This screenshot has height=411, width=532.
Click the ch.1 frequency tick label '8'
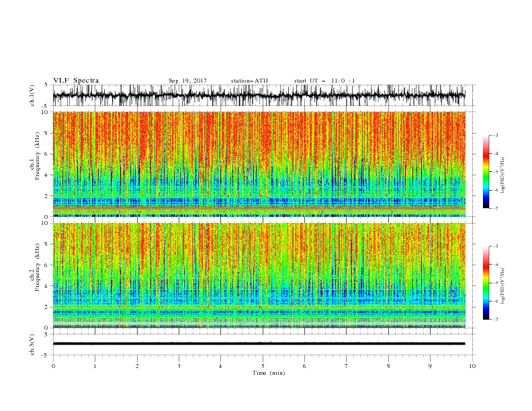click(x=46, y=133)
